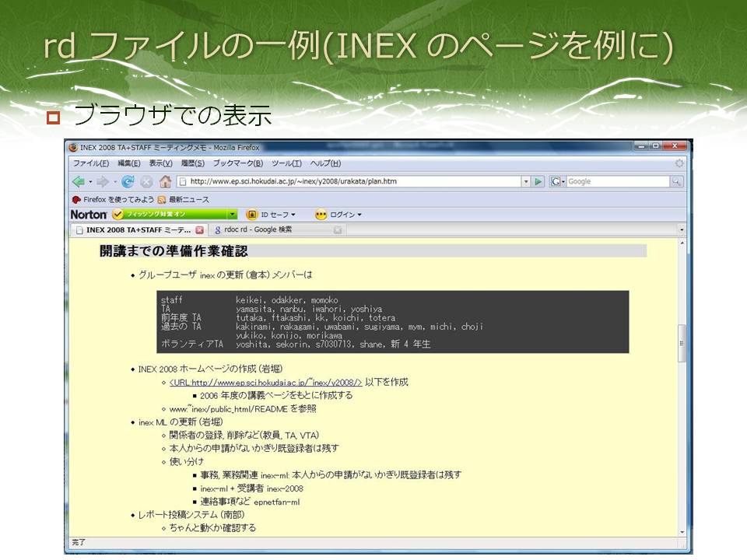Viewport: 747px width, 560px height.
Task: Click the search magnifier button
Action: click(676, 181)
